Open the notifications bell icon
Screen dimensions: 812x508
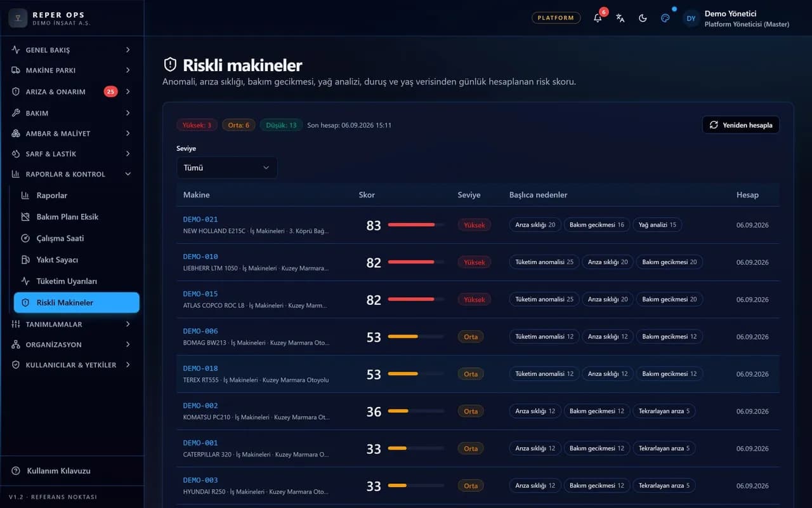click(598, 18)
